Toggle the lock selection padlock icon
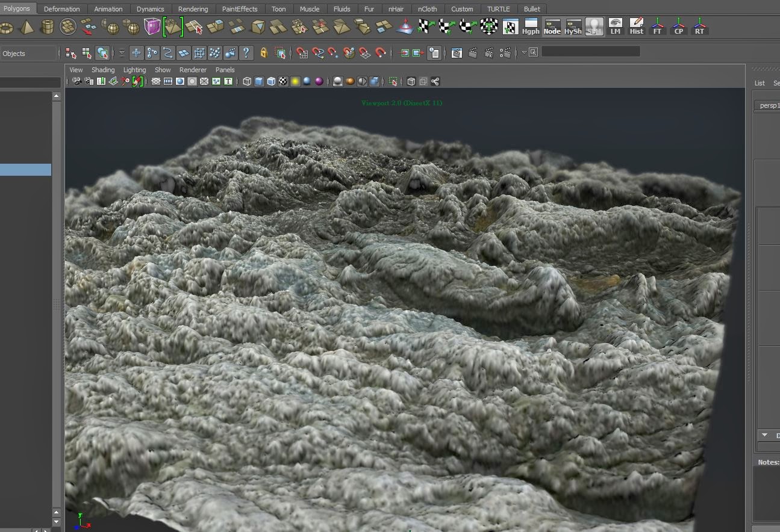Image resolution: width=780 pixels, height=532 pixels. point(264,53)
